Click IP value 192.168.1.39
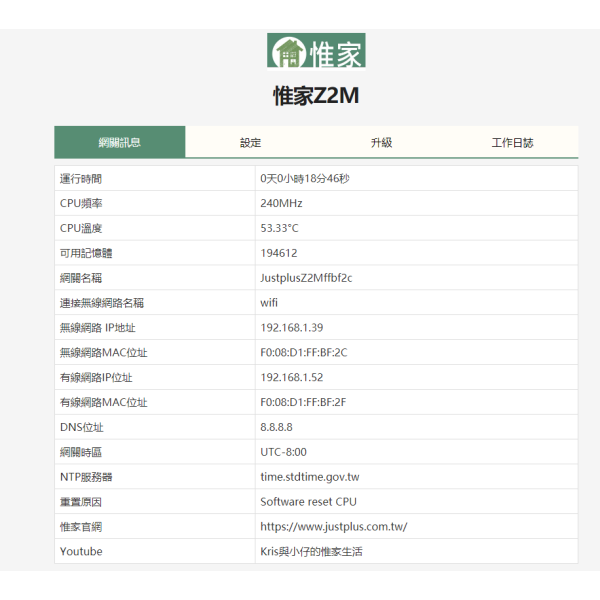This screenshot has width=600, height=600. pos(292,328)
